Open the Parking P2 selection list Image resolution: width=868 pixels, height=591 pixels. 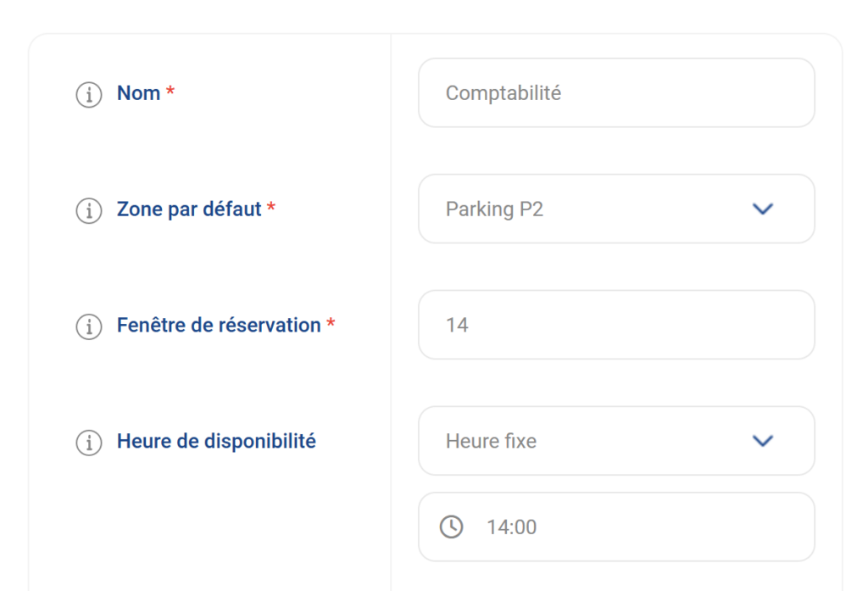pos(616,209)
